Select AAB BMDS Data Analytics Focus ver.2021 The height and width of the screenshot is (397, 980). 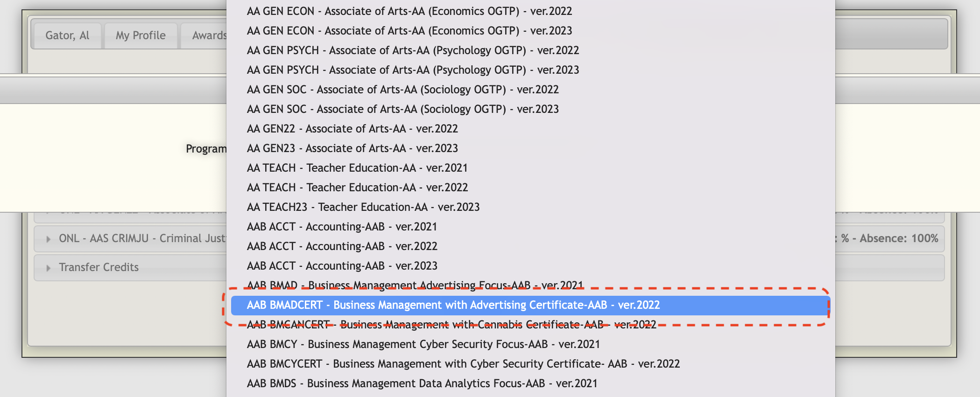click(x=422, y=383)
